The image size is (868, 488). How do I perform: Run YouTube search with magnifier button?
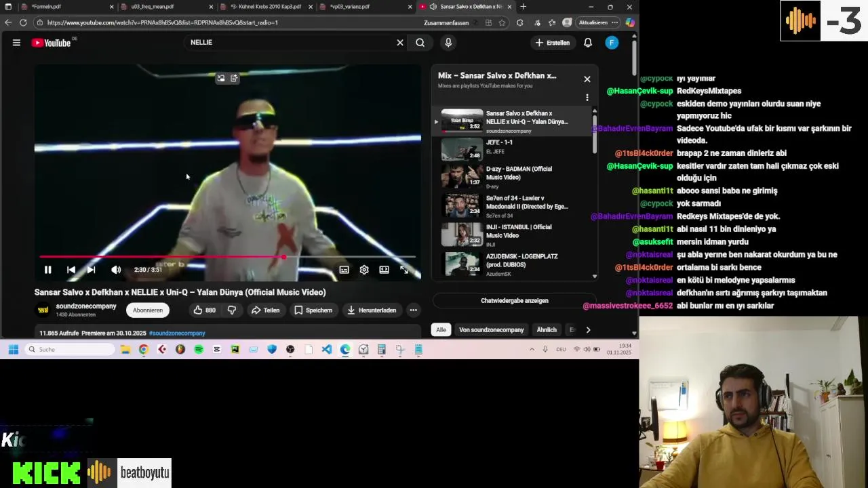(420, 43)
